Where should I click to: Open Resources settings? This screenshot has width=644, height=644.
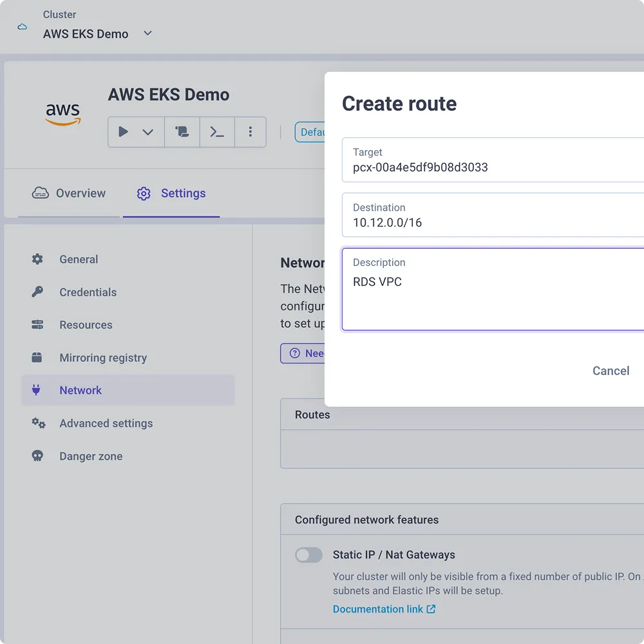point(128,325)
